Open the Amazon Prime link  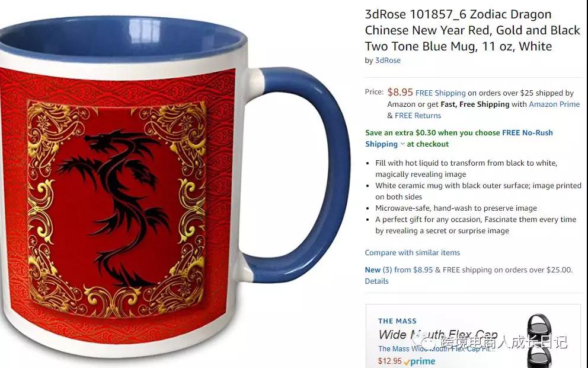click(554, 104)
